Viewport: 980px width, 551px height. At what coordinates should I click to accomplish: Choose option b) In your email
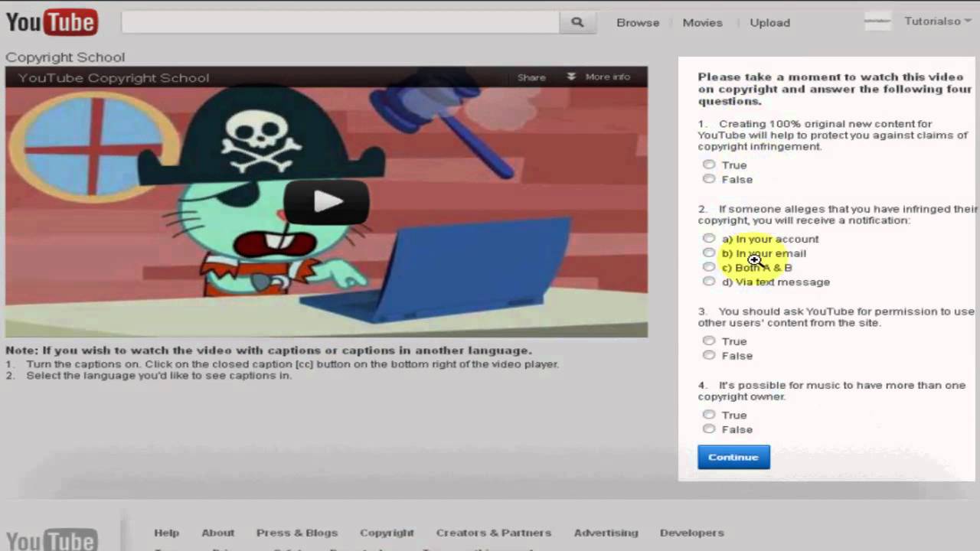click(x=709, y=253)
